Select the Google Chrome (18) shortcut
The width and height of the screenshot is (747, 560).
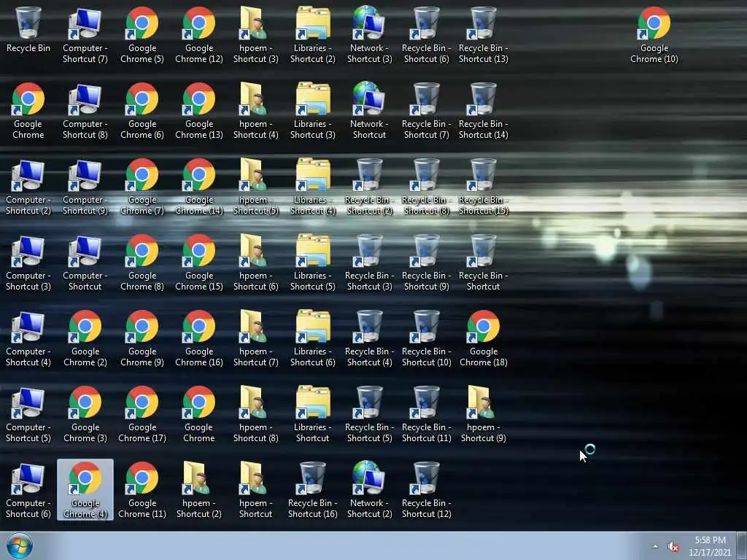click(483, 338)
